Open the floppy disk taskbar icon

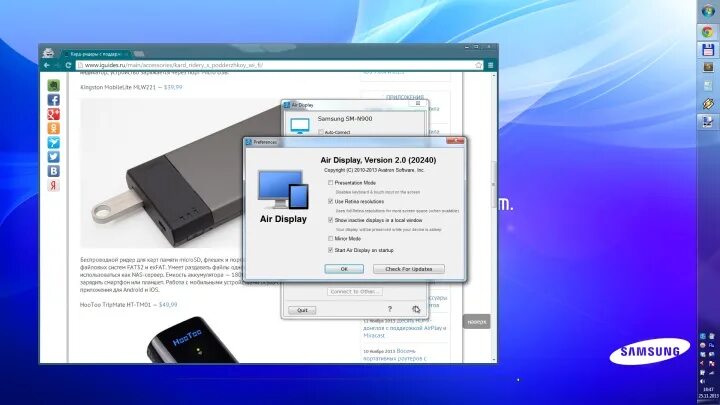pos(708,50)
